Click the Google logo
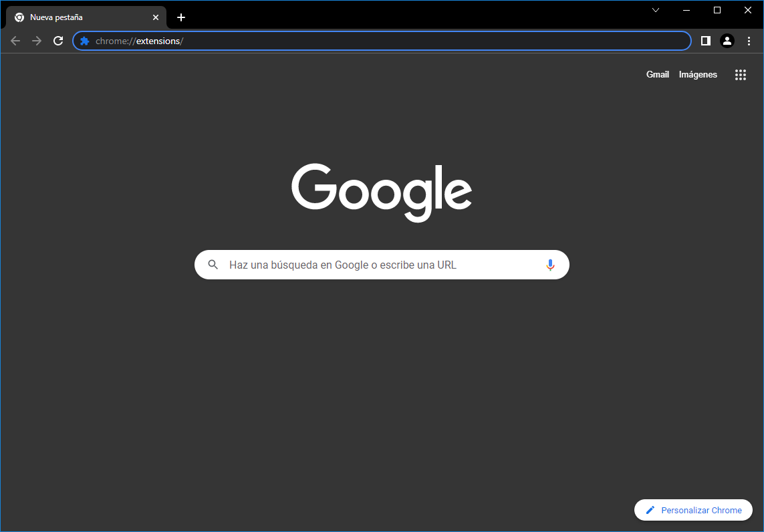The width and height of the screenshot is (764, 532). point(382,192)
